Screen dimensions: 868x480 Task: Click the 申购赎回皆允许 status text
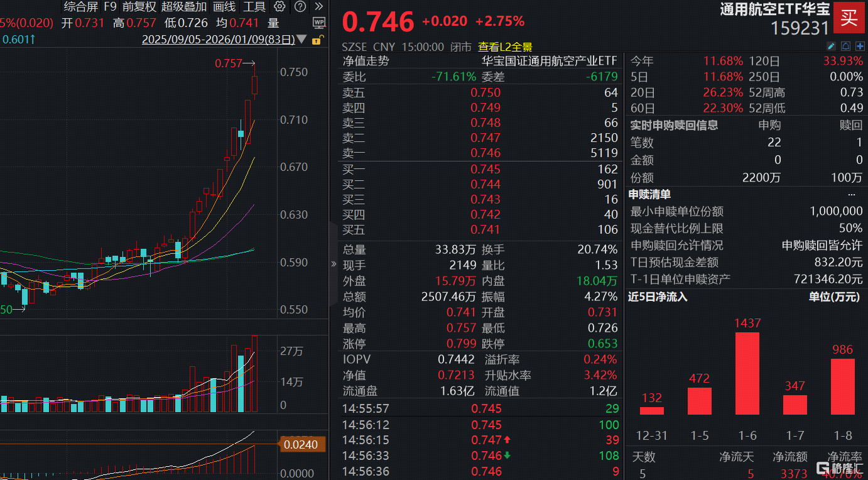[x=822, y=245]
